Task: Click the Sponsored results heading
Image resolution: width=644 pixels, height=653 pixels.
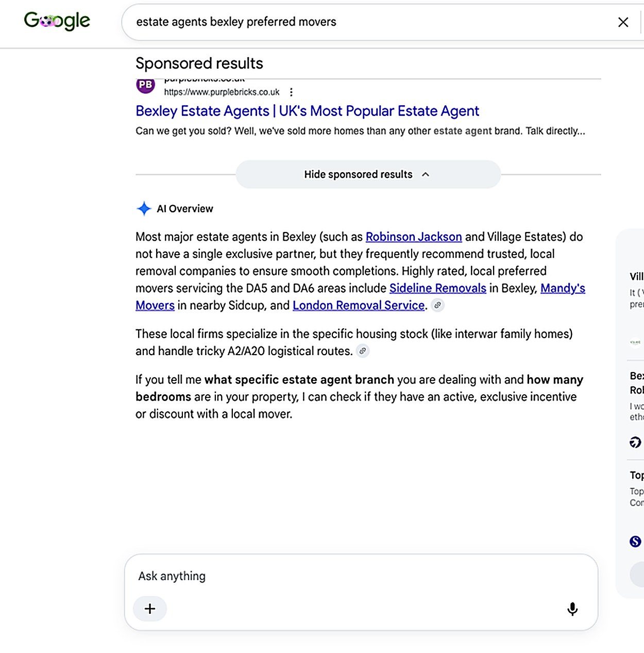Action: coord(199,63)
